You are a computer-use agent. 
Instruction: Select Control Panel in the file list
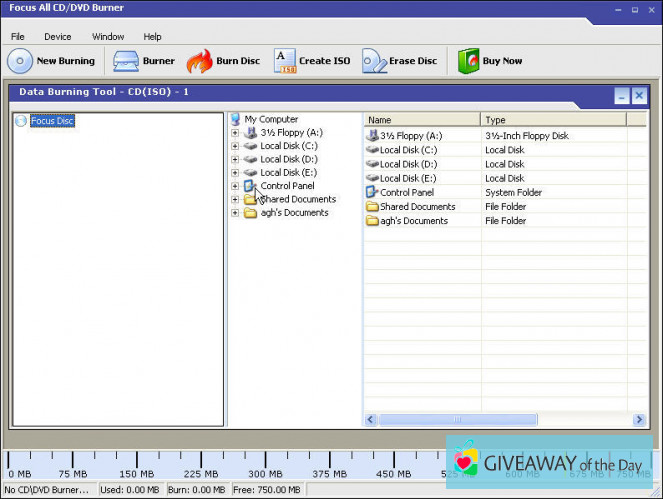[406, 193]
